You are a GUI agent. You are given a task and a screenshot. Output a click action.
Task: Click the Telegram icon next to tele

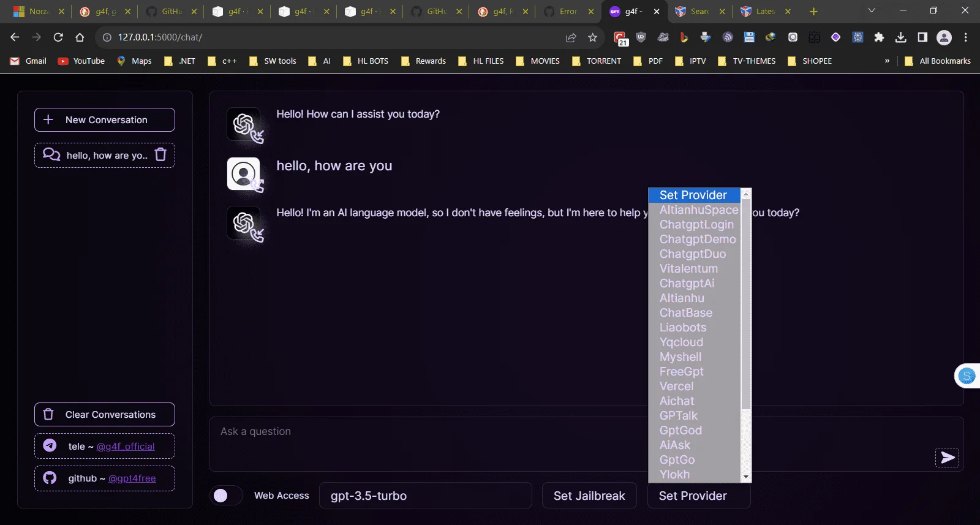(50, 446)
